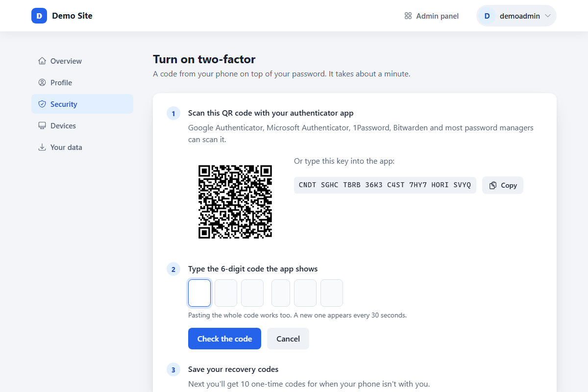588x392 pixels.
Task: Click the Overview home icon
Action: pos(42,61)
